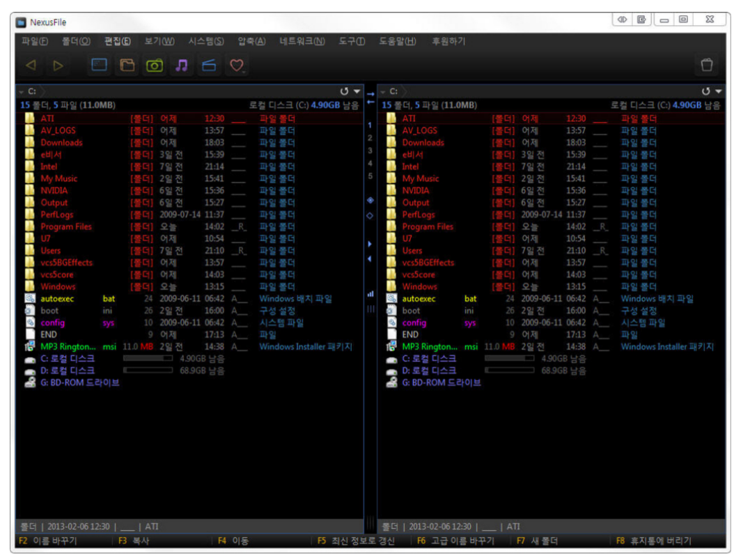734x560 pixels.
Task: Refresh the left pane with its reload icon
Action: point(345,91)
